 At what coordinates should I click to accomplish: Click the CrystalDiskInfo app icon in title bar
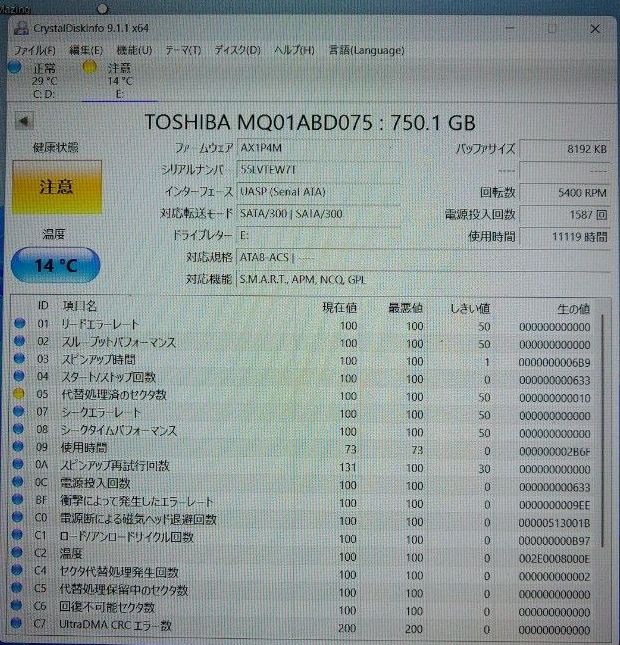pyautogui.click(x=21, y=28)
